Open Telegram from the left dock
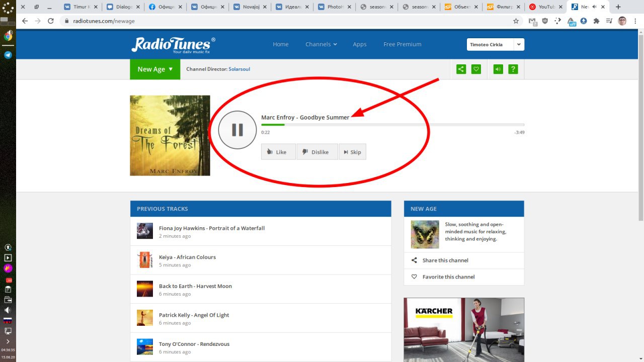This screenshot has width=644, height=362. point(8,55)
